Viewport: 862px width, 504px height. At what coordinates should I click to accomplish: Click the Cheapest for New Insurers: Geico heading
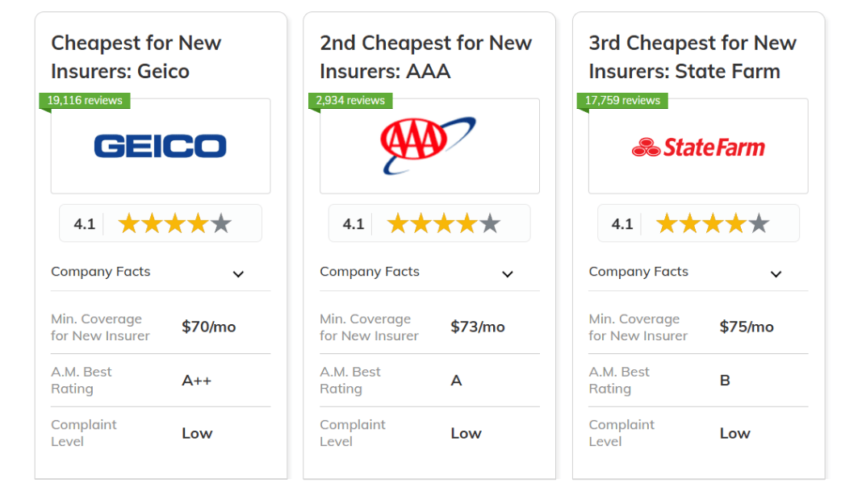[136, 57]
